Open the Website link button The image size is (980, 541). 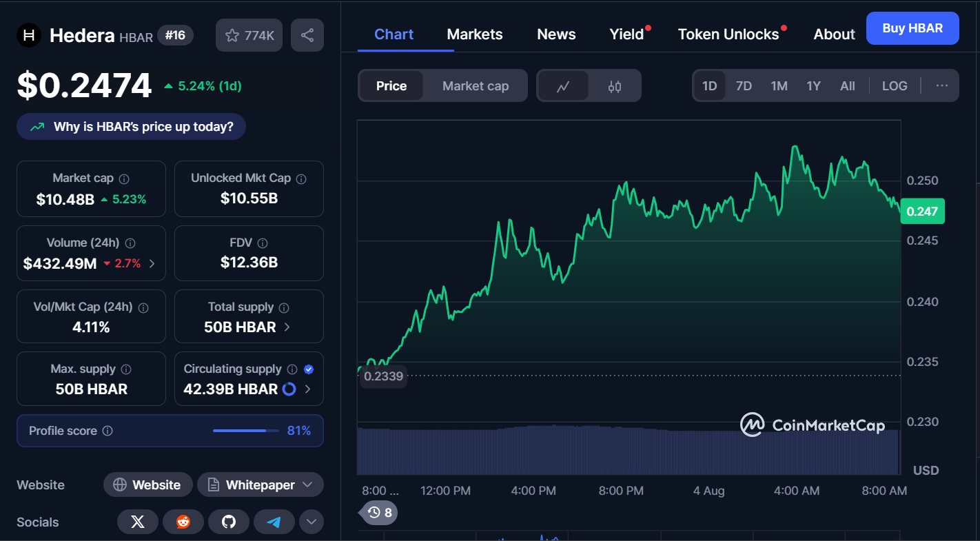click(148, 485)
